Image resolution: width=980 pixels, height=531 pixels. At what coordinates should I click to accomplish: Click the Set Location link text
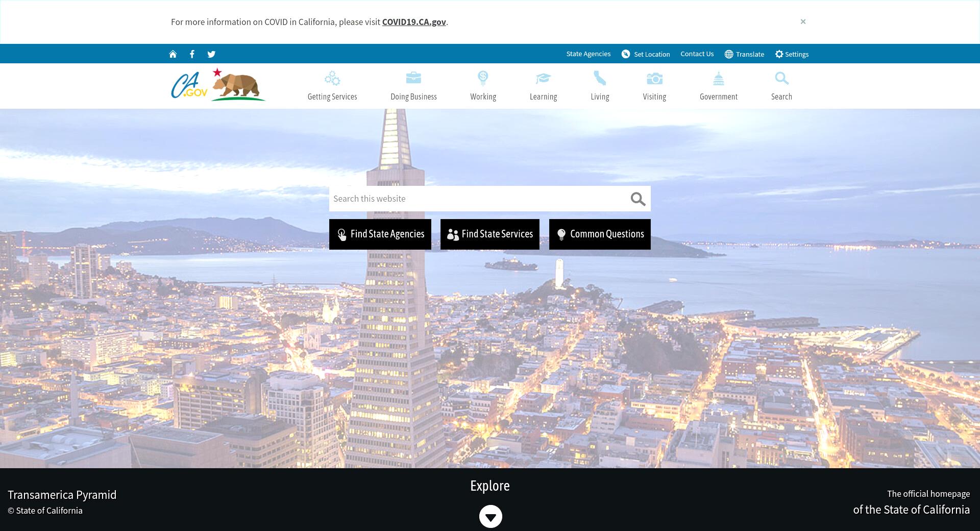point(652,54)
